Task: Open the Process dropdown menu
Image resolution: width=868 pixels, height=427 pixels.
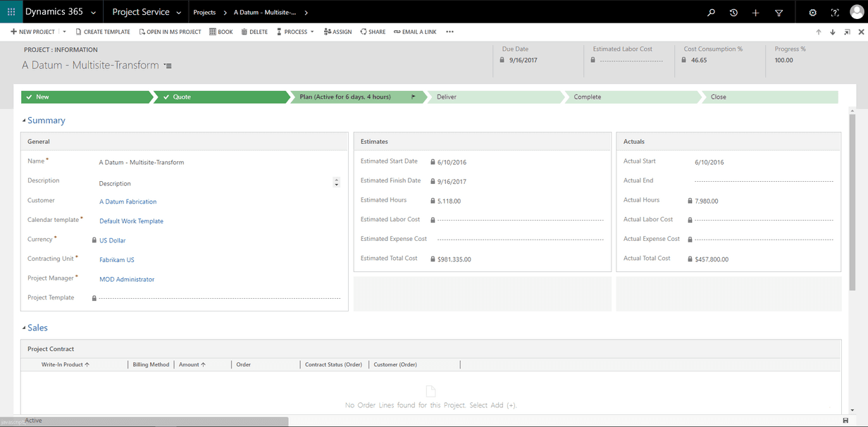Action: coord(295,32)
